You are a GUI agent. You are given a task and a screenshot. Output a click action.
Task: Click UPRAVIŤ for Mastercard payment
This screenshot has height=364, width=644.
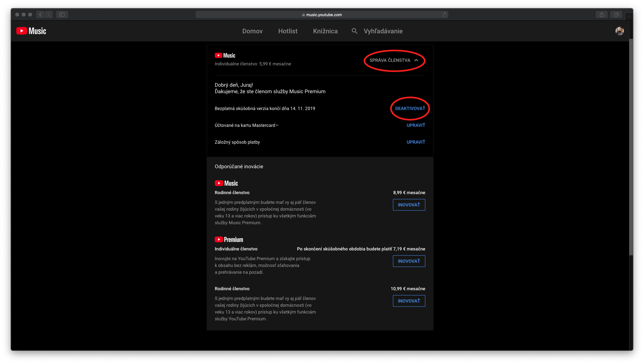tap(416, 126)
